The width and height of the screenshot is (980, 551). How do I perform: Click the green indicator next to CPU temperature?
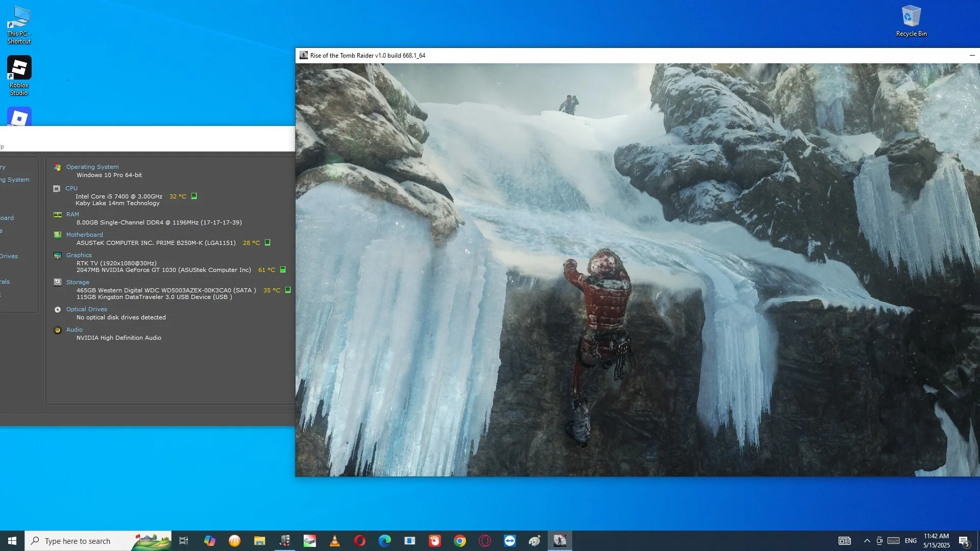[x=194, y=196]
